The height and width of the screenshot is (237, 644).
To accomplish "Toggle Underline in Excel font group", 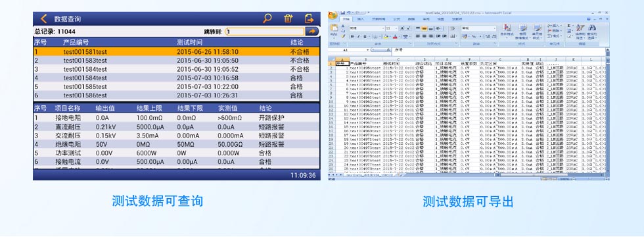I will tap(365, 37).
